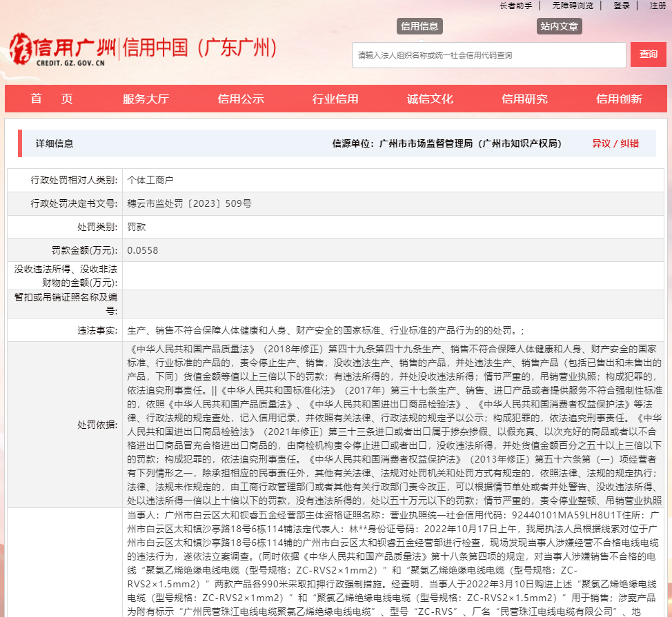Image resolution: width=672 pixels, height=617 pixels.
Task: Open the 信用研究 navigation menu
Action: point(523,99)
